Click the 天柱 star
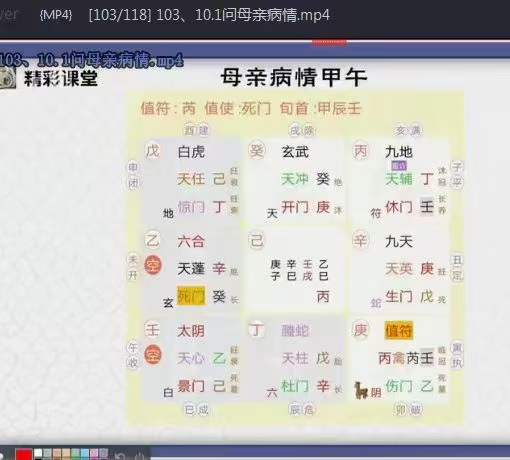This screenshot has height=460, width=510. (295, 358)
